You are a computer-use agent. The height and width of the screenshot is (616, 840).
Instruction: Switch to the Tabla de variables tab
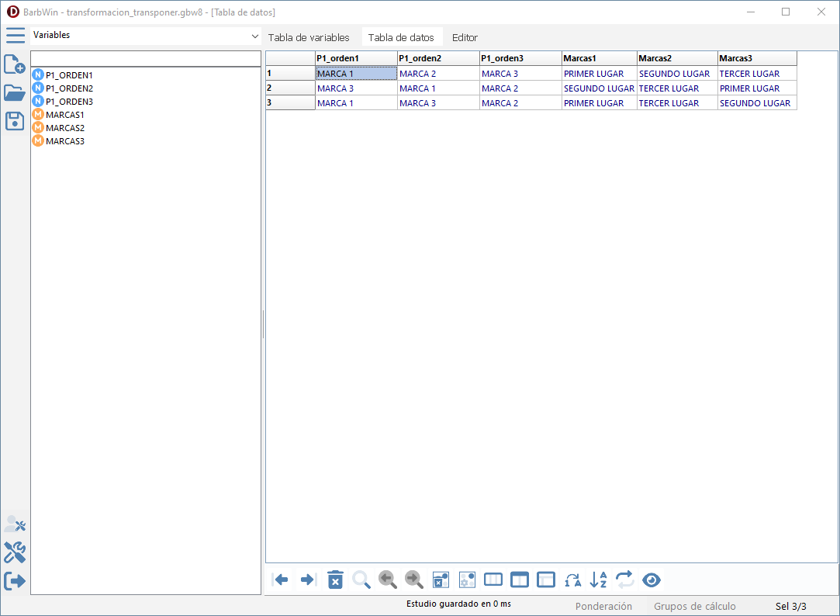coord(309,37)
